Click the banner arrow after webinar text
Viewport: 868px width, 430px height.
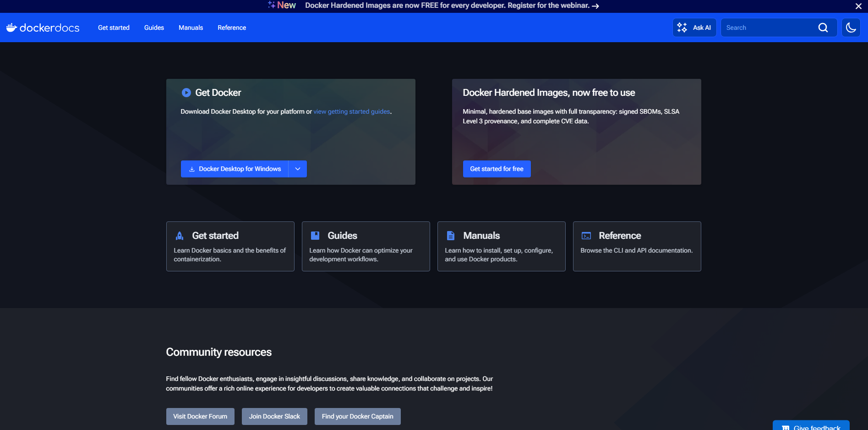(x=595, y=6)
